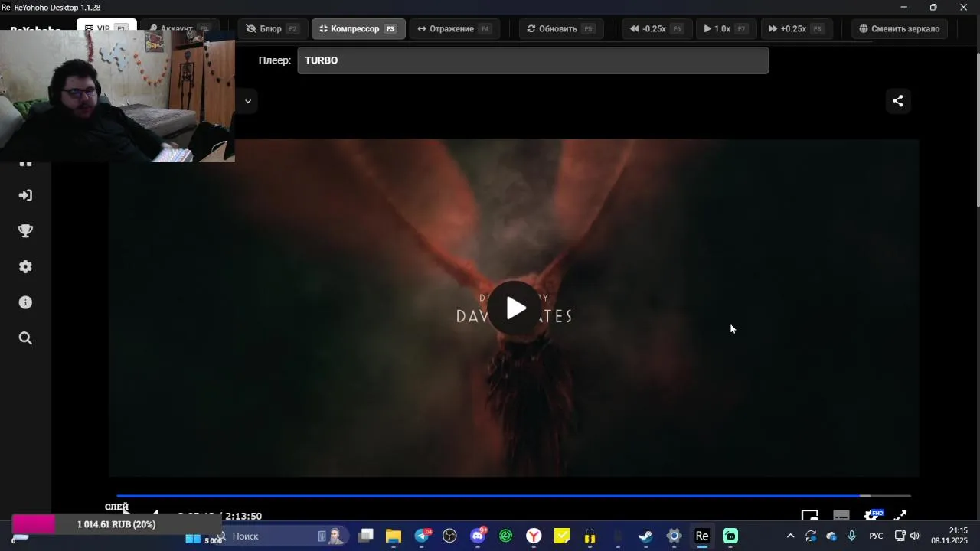
Task: Enable picture-in-picture in the player
Action: pyautogui.click(x=810, y=517)
